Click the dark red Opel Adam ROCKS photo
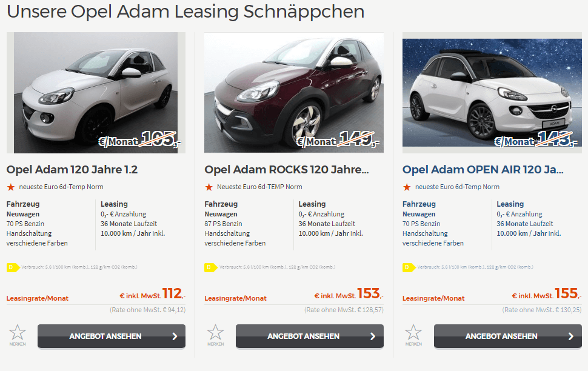The width and height of the screenshot is (588, 371). 294,93
